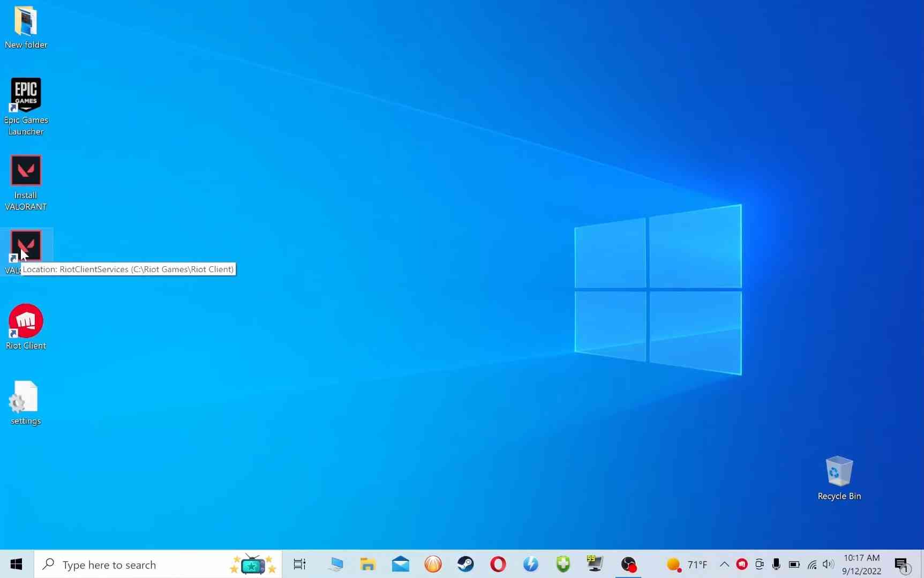Open the Mail app in taskbar
The image size is (924, 578).
pyautogui.click(x=400, y=564)
